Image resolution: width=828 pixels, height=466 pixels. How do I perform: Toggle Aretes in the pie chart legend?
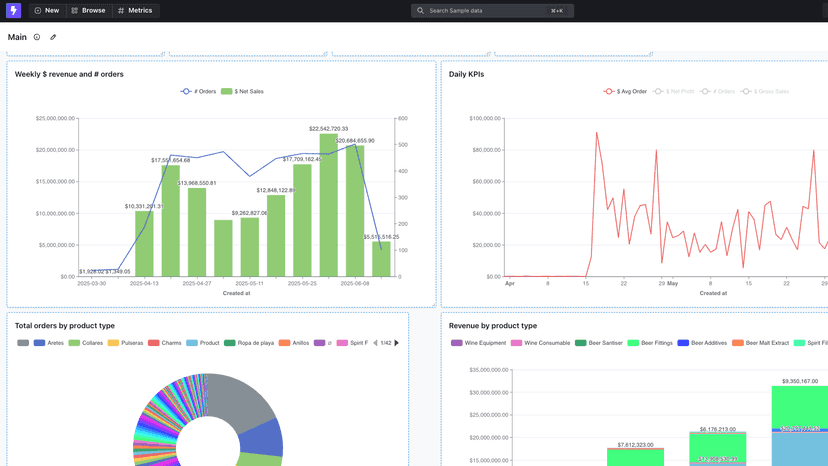[x=49, y=343]
